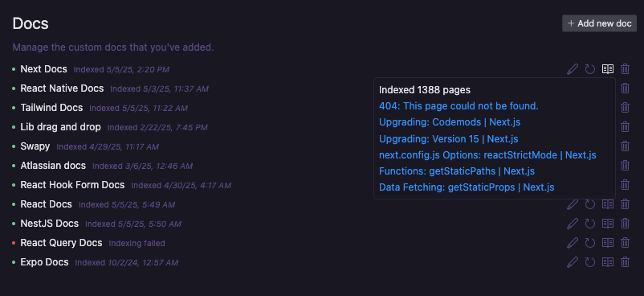Click the Docs section heading
Screen dimensions: 644x296
click(x=31, y=23)
